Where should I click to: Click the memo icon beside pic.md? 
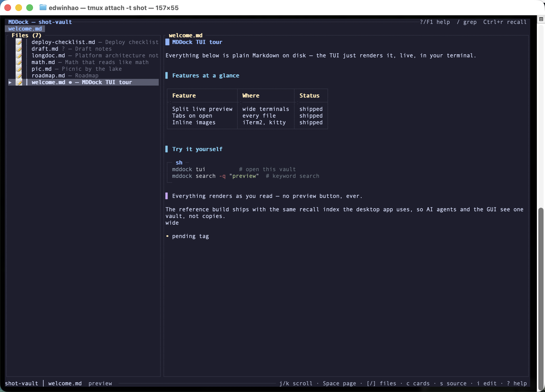click(x=19, y=69)
